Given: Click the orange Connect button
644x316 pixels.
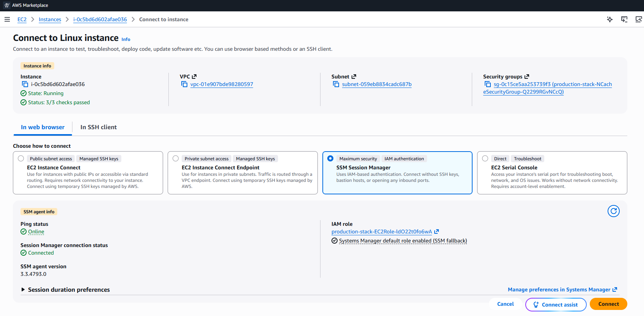Looking at the screenshot, I should click(608, 304).
